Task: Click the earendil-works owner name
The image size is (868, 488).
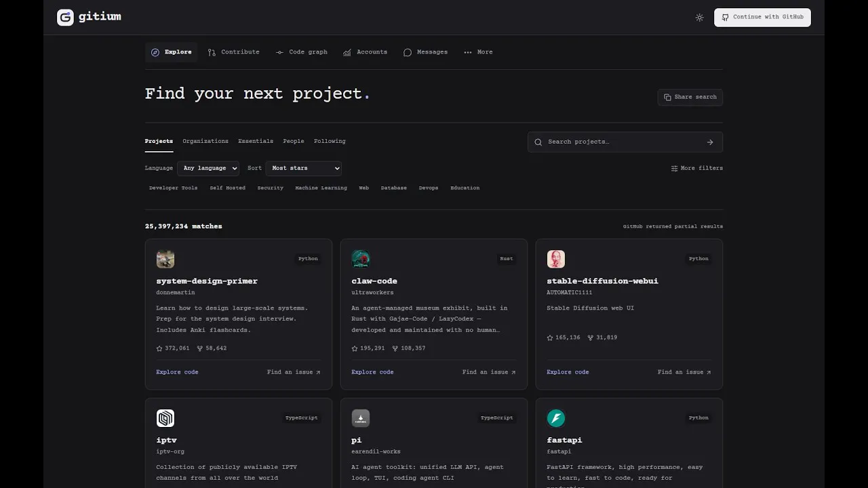Action: coord(376,452)
